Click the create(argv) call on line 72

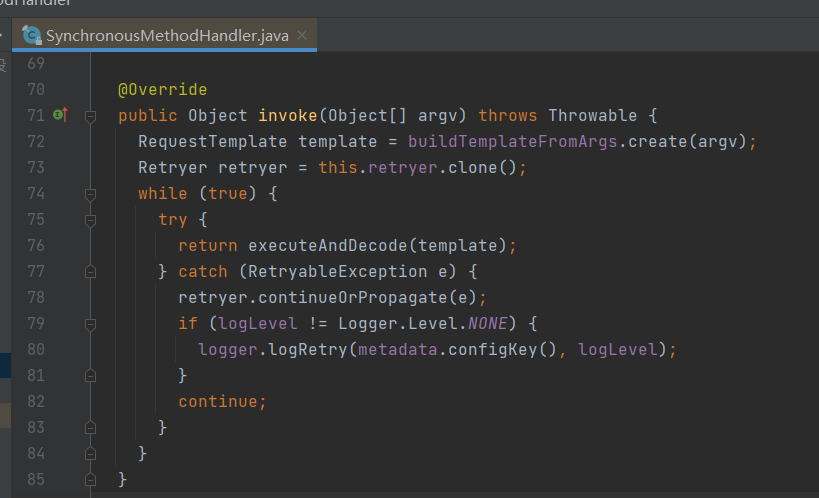(x=687, y=142)
